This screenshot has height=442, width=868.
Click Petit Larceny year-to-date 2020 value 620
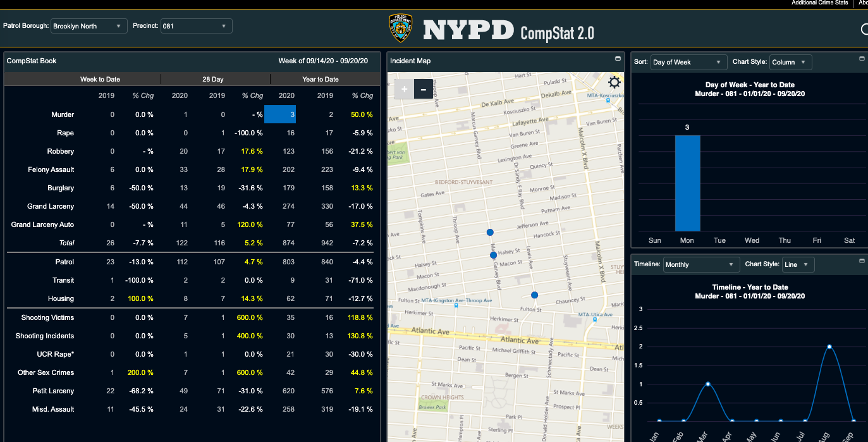(288, 391)
